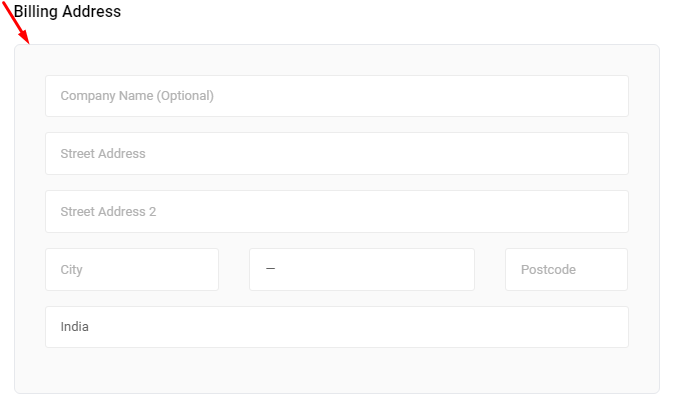Click the City input box
This screenshot has height=402, width=691.
pyautogui.click(x=132, y=269)
